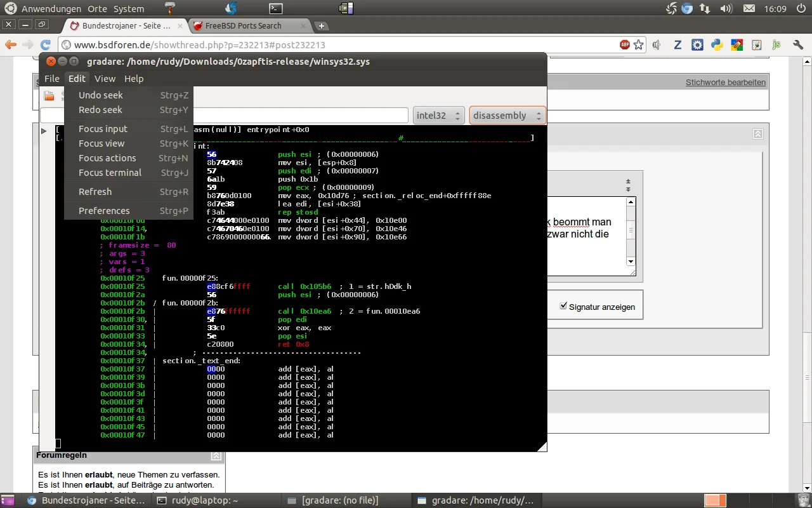
Task: Choose Focus actions menu entry
Action: (x=129, y=158)
